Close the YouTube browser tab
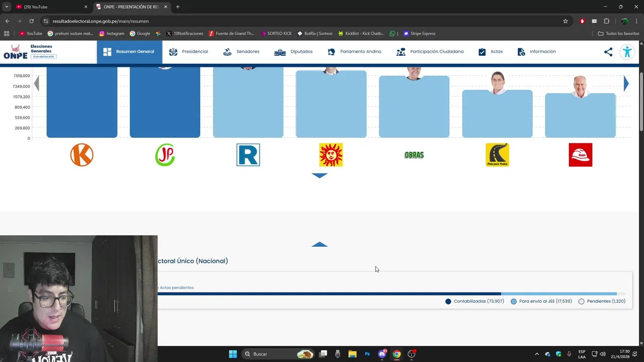This screenshot has width=644, height=362. 86,7
